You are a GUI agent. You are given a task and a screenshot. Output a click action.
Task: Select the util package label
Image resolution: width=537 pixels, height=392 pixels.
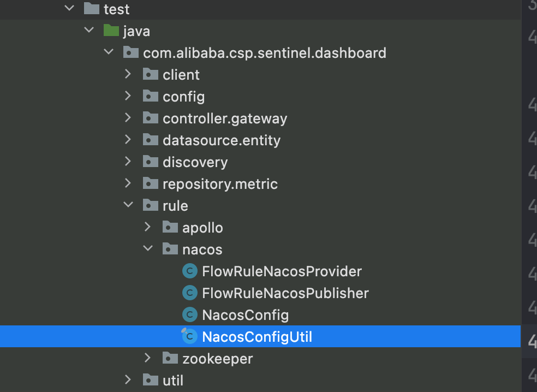[173, 381]
